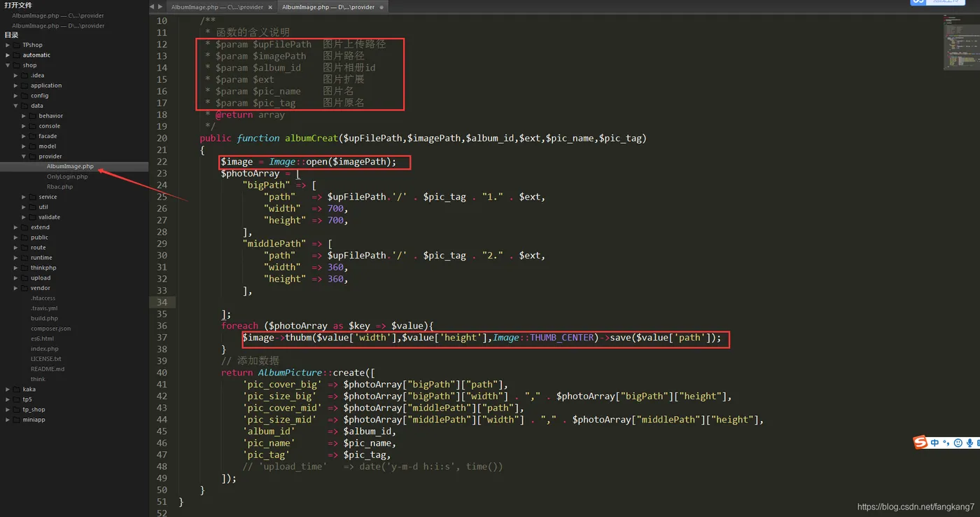Expand the thinkphp folder arrow
The height and width of the screenshot is (517, 980).
[16, 268]
